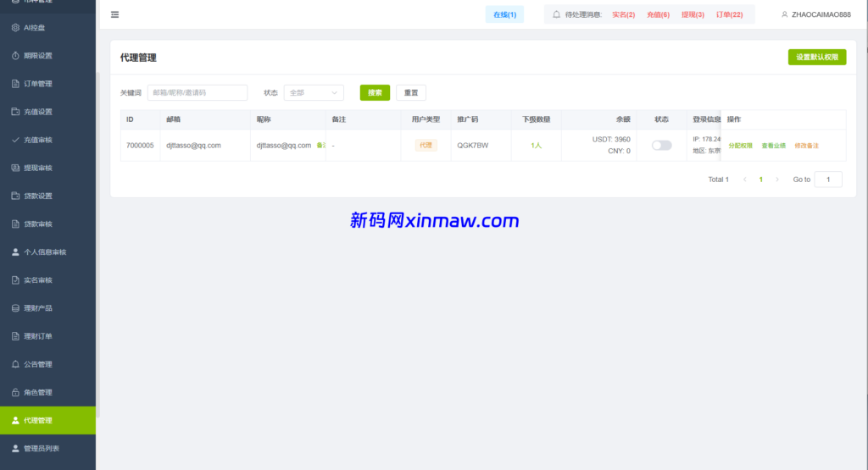This screenshot has height=470, width=868.
Task: Open the 个人信息审核 menu item
Action: coord(47,252)
